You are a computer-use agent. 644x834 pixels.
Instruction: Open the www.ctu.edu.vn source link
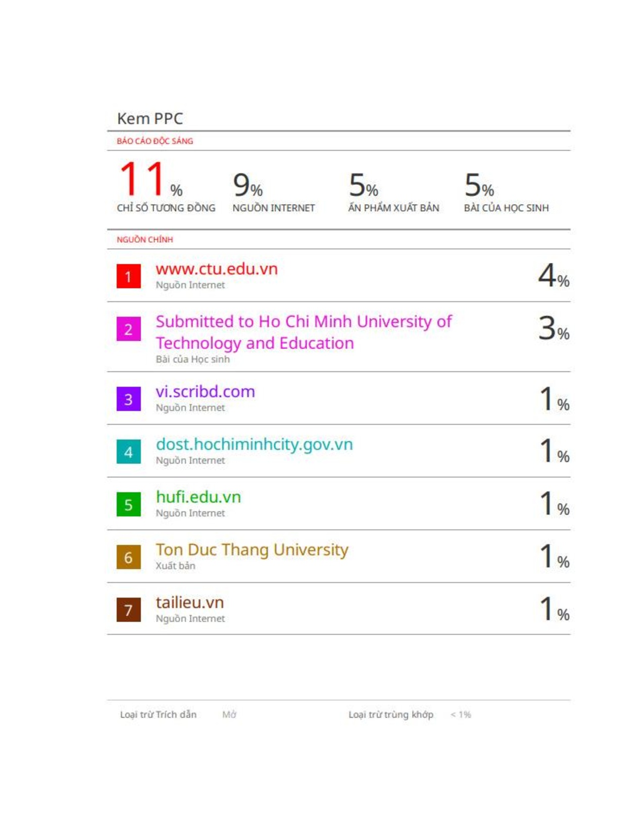[x=216, y=269]
